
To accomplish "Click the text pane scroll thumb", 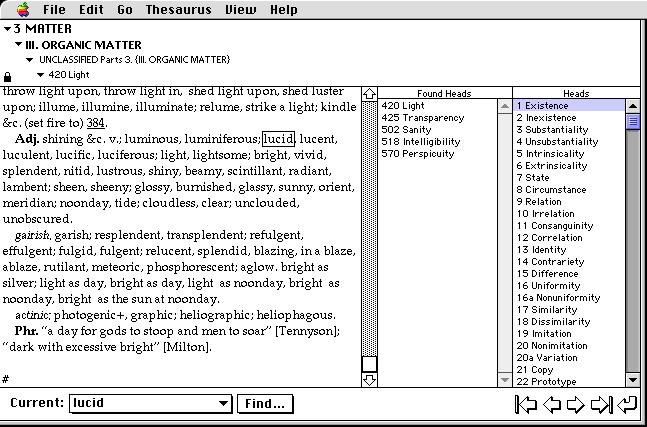I will click(369, 364).
